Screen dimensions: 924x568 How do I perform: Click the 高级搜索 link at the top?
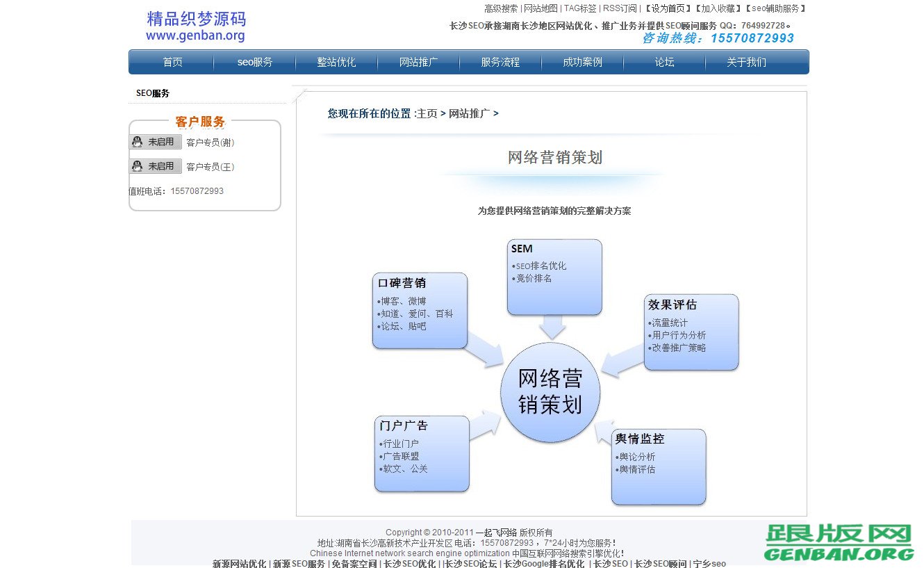500,8
